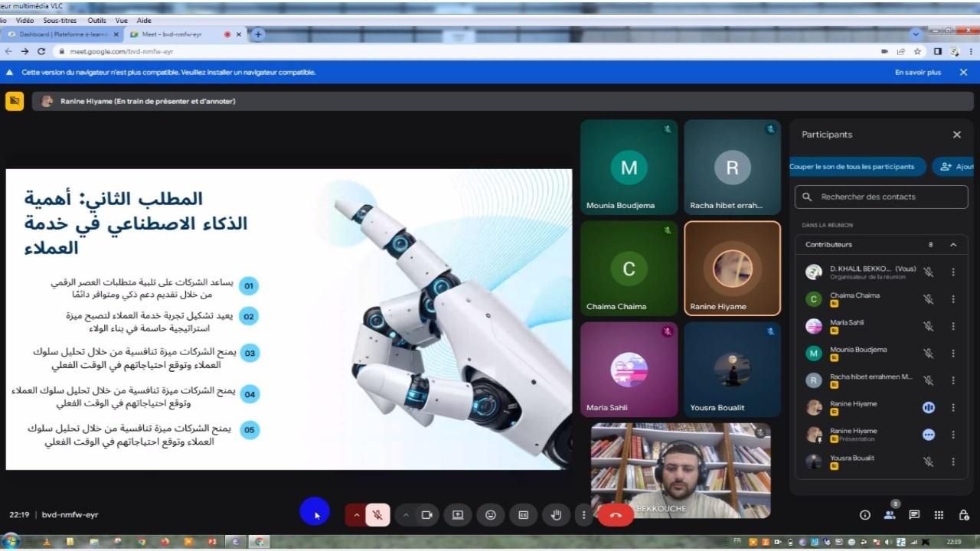Open VLC Outils menu

(97, 21)
